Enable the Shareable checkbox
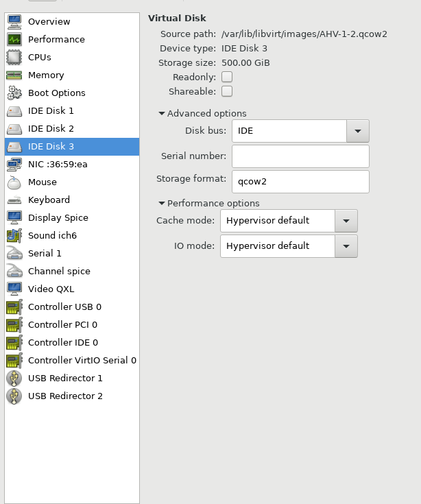Screen dimensions: 421x504 pos(227,92)
